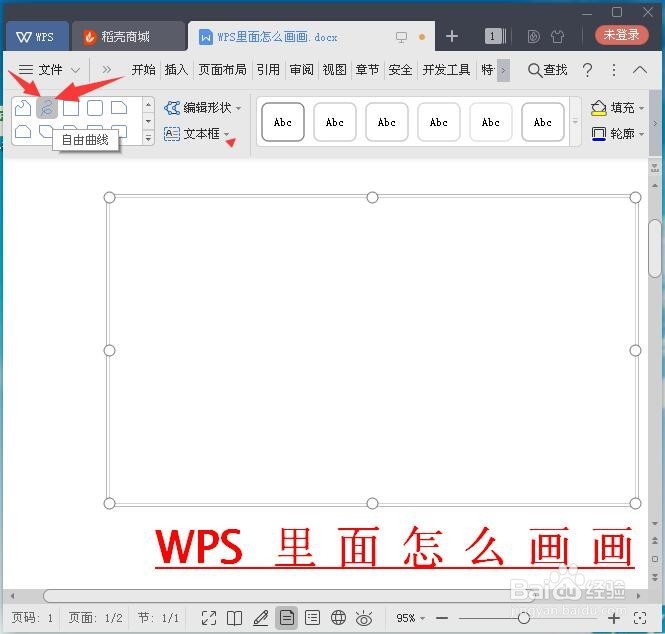Image resolution: width=665 pixels, height=634 pixels.
Task: Open the skin shirt icon
Action: pyautogui.click(x=557, y=37)
